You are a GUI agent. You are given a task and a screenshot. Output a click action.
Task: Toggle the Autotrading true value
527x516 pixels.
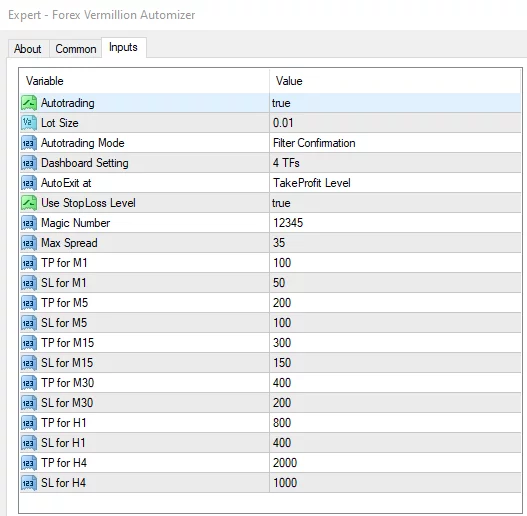pyautogui.click(x=395, y=103)
